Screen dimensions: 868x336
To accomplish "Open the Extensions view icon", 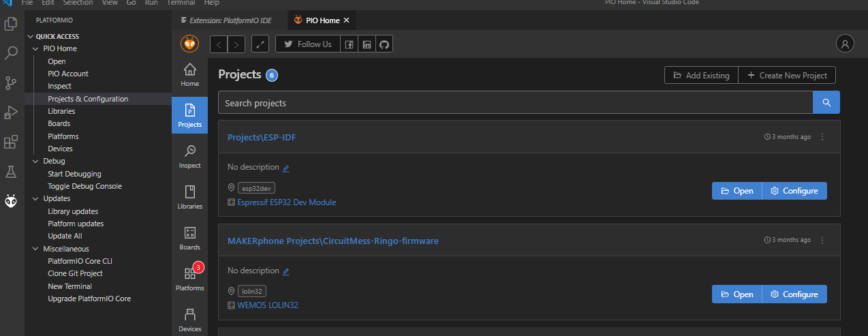I will point(11,142).
